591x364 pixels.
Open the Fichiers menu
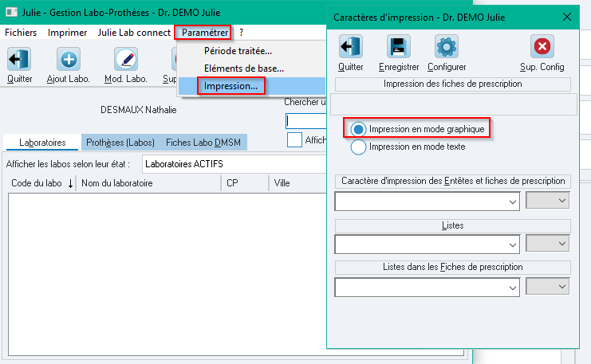(x=21, y=33)
